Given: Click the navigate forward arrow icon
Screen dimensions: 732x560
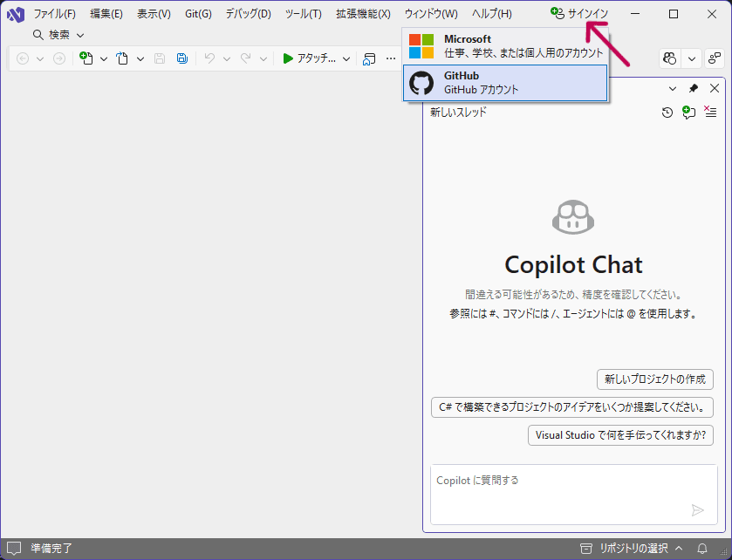Looking at the screenshot, I should coord(59,58).
